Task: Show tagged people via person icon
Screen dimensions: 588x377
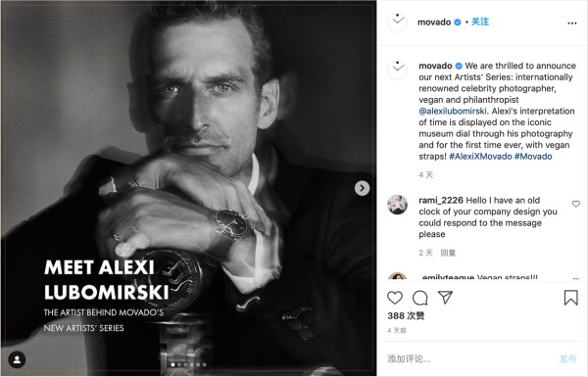Action: point(17,359)
